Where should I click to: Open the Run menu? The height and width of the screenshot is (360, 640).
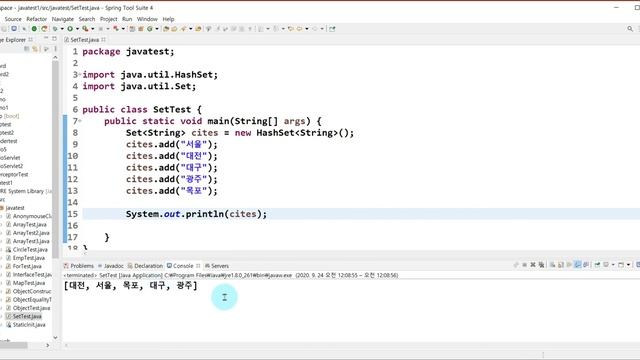[x=127, y=19]
